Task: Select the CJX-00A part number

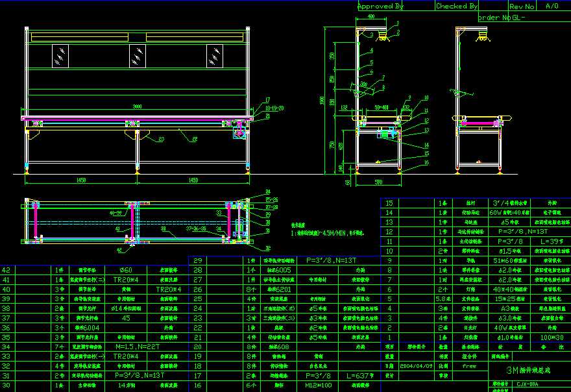Action: pyautogui.click(x=528, y=384)
